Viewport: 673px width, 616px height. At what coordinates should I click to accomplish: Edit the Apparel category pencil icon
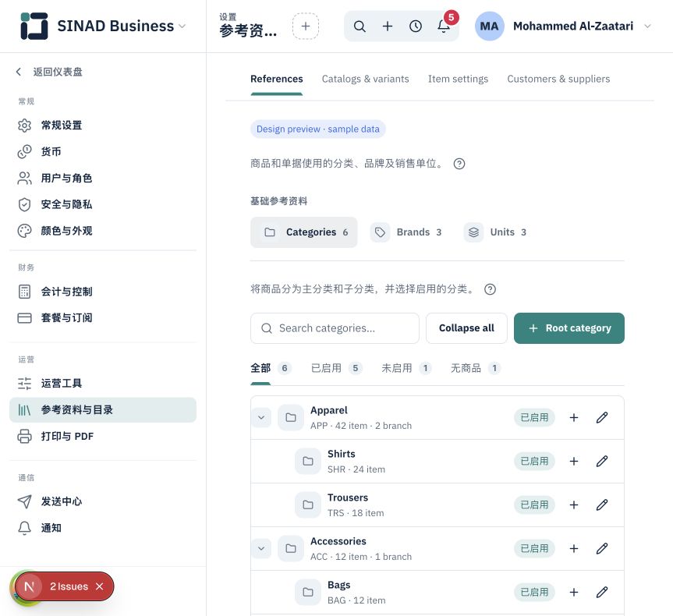pyautogui.click(x=602, y=418)
